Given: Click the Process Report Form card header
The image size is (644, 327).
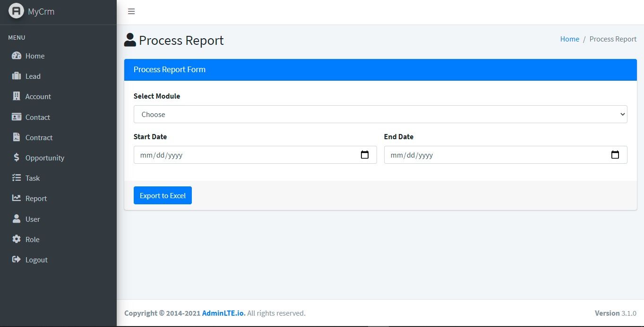Looking at the screenshot, I should tap(380, 69).
